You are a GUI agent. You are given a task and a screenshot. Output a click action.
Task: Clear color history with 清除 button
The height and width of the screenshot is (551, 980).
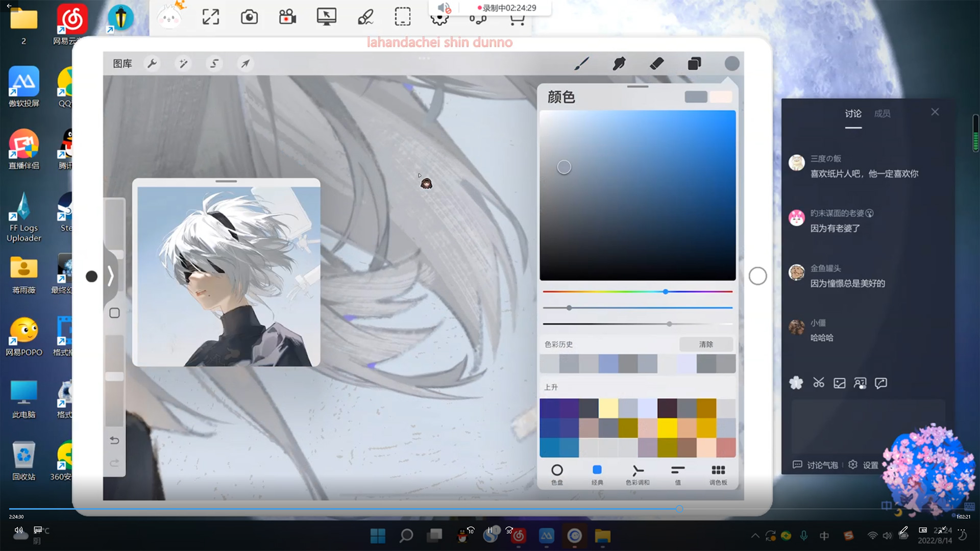(x=706, y=344)
